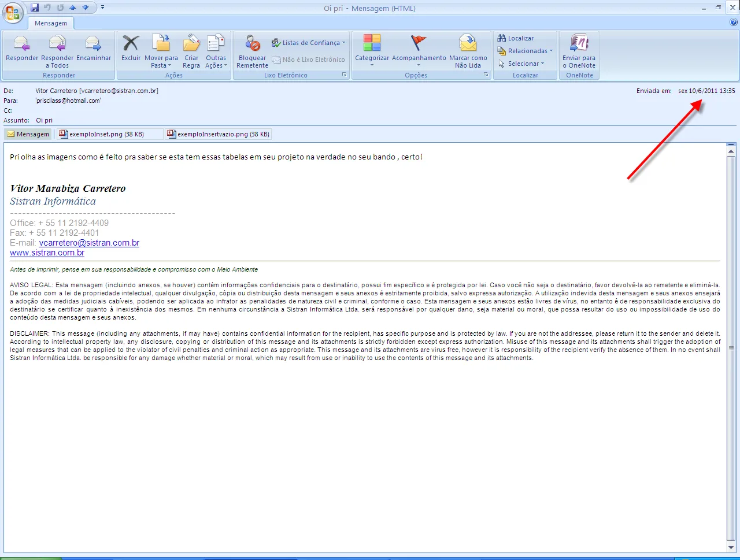Save the message via Quick Access toolbar
740x560 pixels.
(x=35, y=8)
